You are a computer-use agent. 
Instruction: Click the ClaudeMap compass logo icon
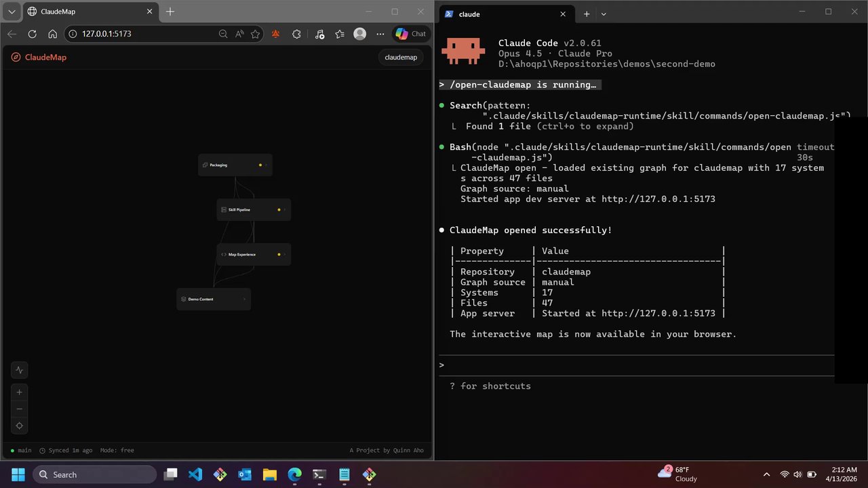click(x=16, y=58)
